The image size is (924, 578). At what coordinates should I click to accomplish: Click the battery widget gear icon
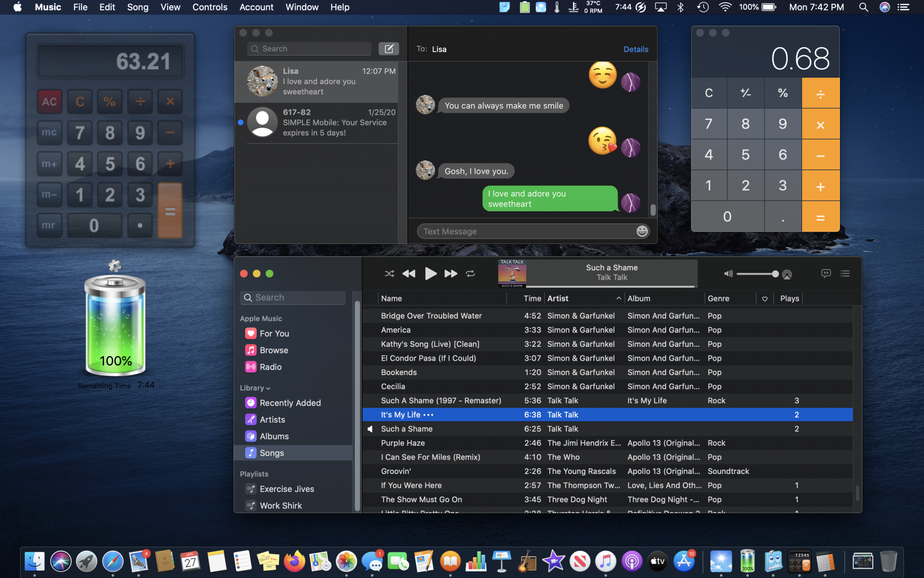tap(115, 265)
